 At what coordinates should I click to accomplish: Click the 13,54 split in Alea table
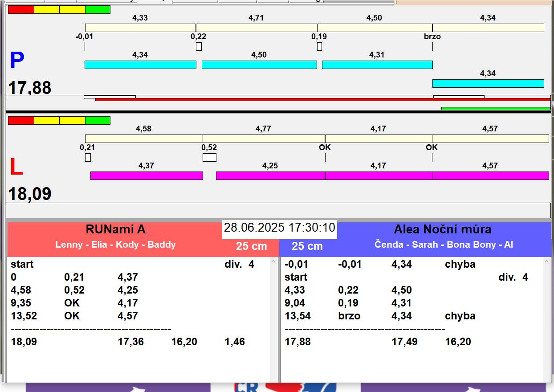[297, 316]
